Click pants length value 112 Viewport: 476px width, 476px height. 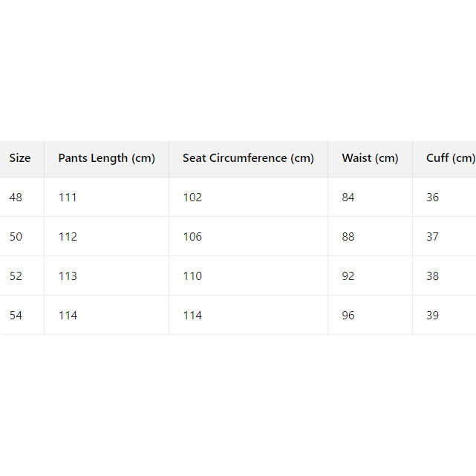(x=68, y=237)
